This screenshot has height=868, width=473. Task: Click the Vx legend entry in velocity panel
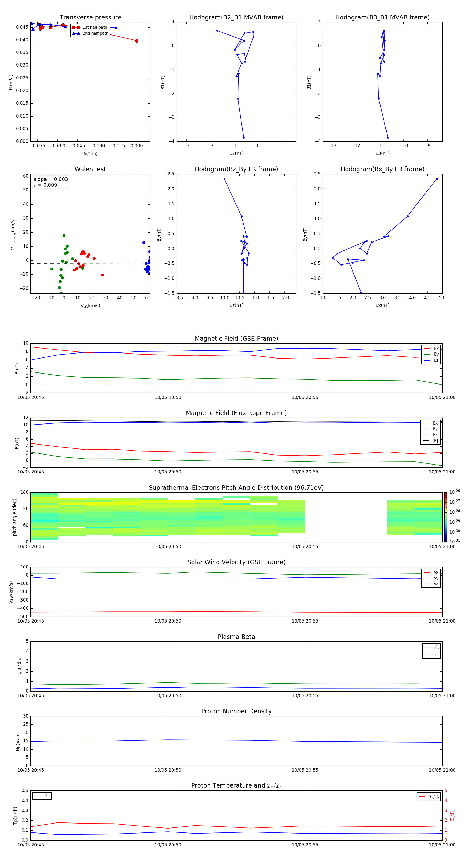pyautogui.click(x=431, y=572)
